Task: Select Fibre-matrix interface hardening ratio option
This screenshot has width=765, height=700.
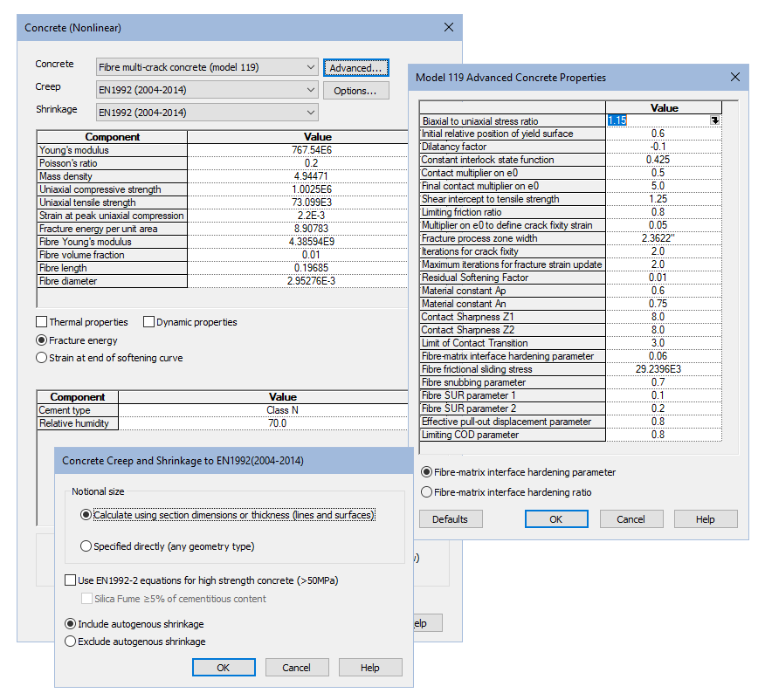Action: point(427,492)
